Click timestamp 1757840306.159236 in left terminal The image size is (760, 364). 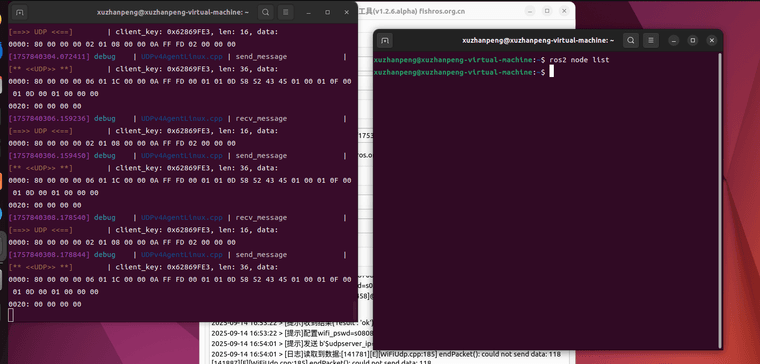[x=49, y=119]
